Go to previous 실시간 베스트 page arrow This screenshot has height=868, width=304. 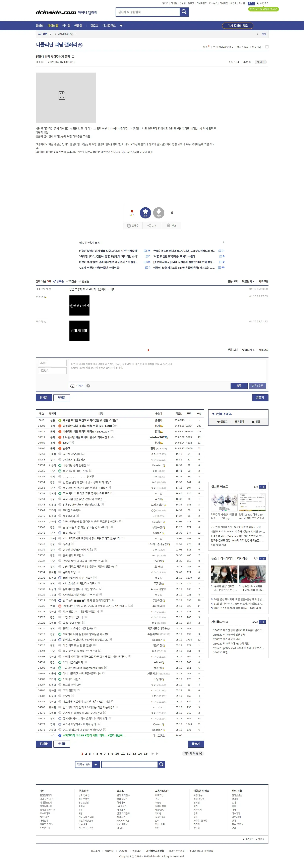click(261, 487)
